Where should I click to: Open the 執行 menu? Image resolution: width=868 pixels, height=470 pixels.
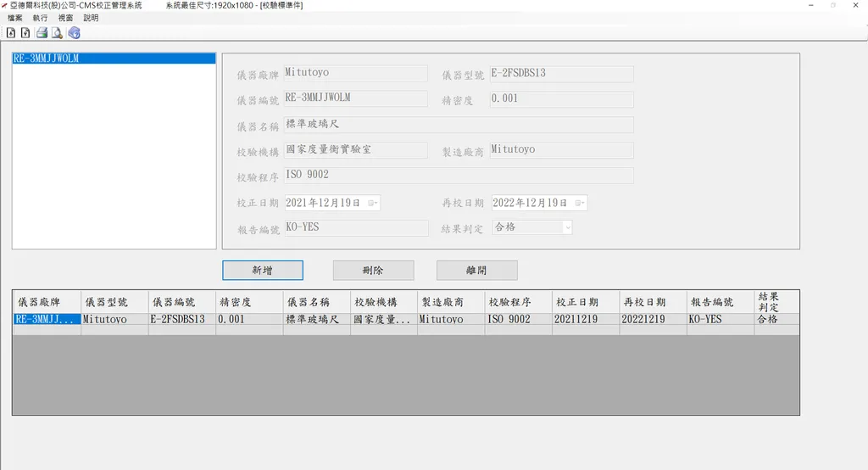click(40, 18)
